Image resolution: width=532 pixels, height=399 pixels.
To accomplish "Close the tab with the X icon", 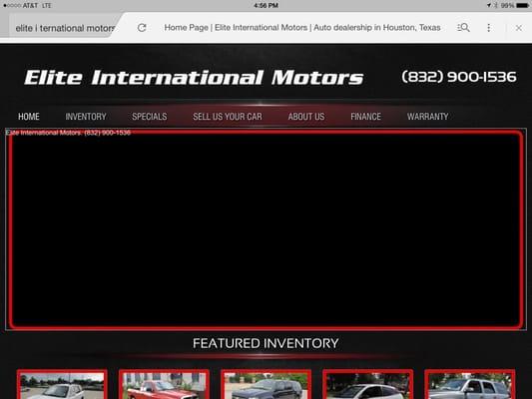I will tap(518, 28).
